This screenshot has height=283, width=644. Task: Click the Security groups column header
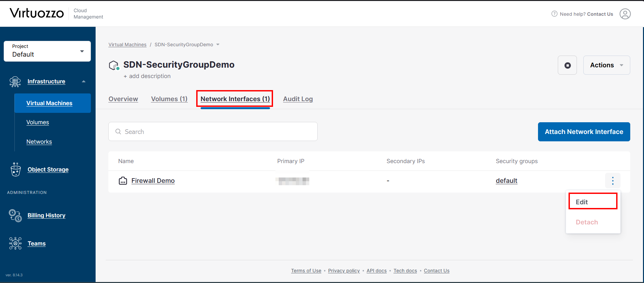tap(517, 161)
